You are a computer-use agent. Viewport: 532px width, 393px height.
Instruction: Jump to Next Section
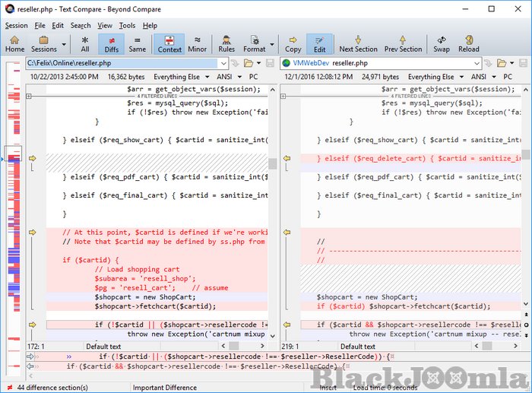pos(358,43)
